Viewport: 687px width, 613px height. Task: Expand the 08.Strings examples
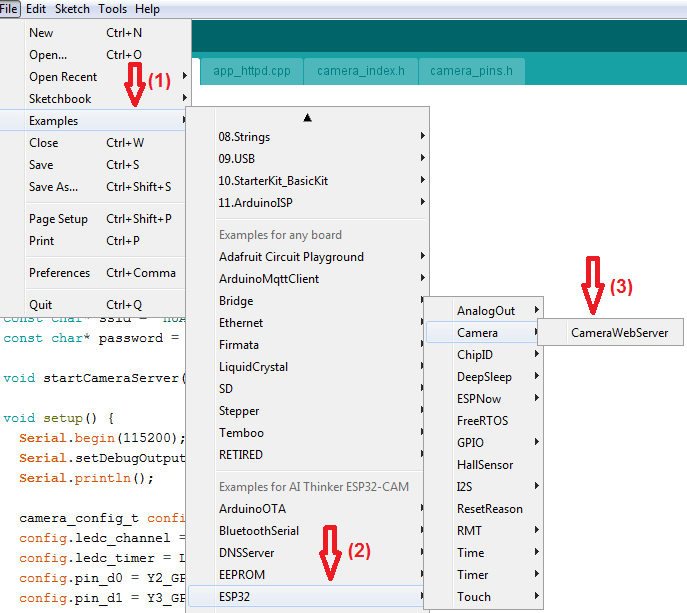tap(308, 137)
